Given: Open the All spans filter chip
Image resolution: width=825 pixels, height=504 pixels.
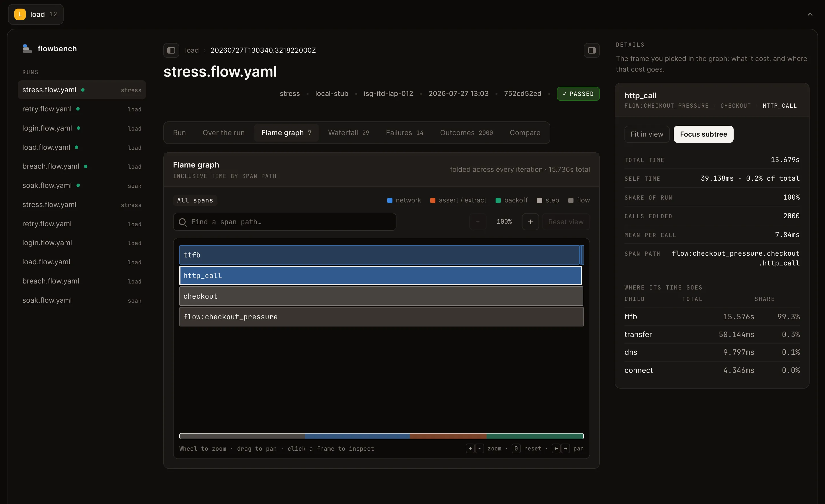Looking at the screenshot, I should click(x=195, y=200).
